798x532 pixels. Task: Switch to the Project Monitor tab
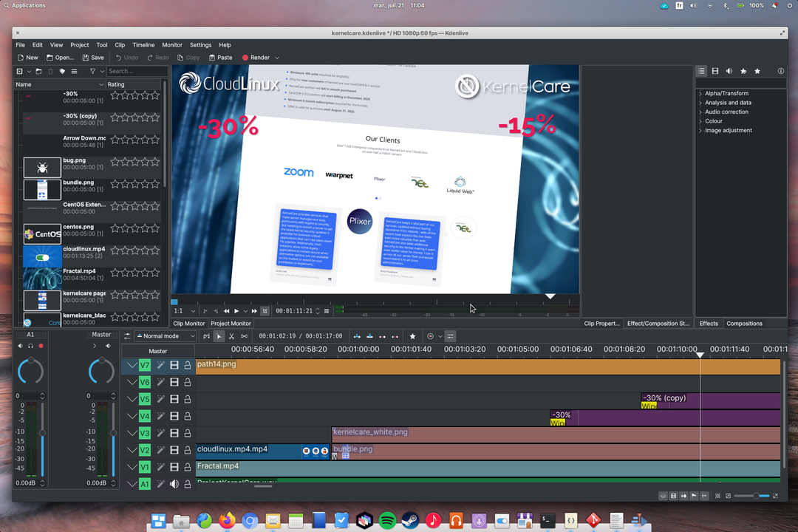point(231,324)
